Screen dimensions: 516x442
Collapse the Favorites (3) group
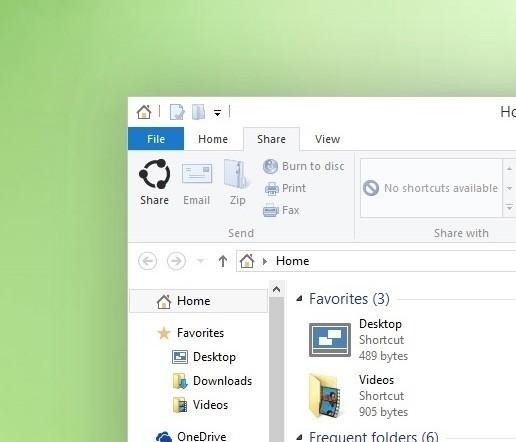299,299
